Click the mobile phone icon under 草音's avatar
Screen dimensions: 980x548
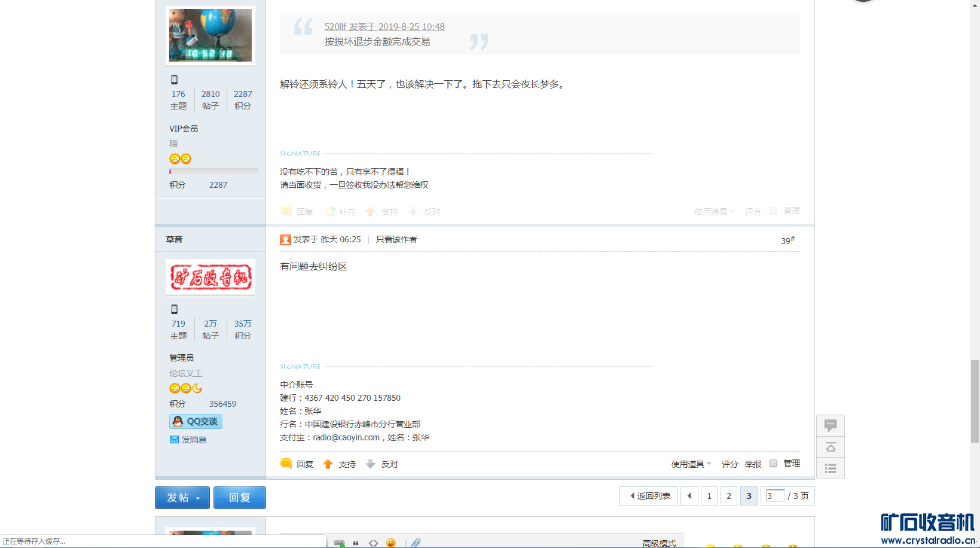pos(175,309)
